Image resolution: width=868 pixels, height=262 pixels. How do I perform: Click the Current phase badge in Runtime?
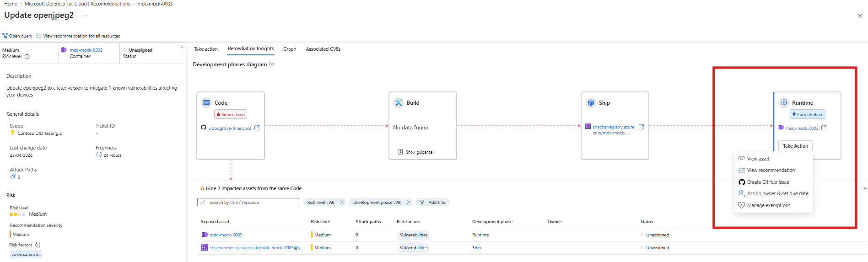click(x=808, y=114)
